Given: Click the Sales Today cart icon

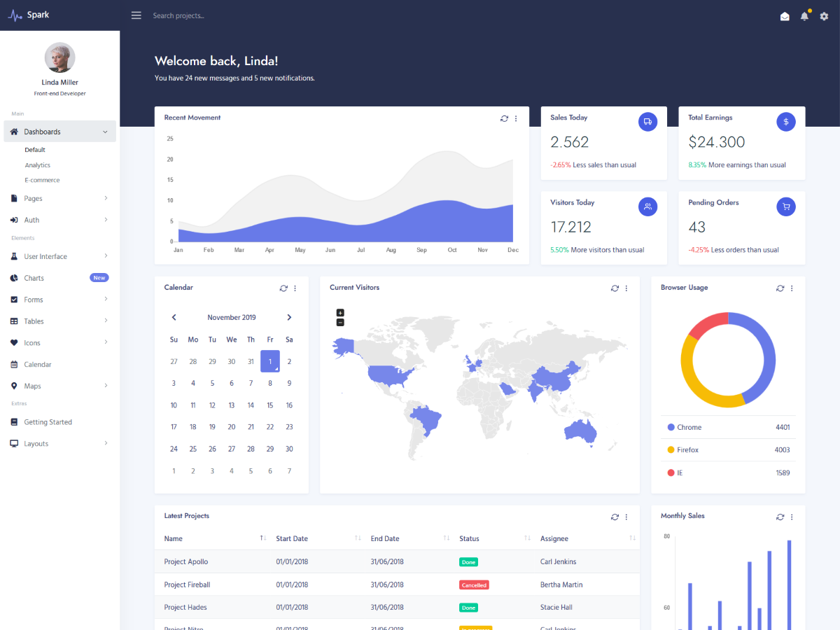Looking at the screenshot, I should (647, 121).
